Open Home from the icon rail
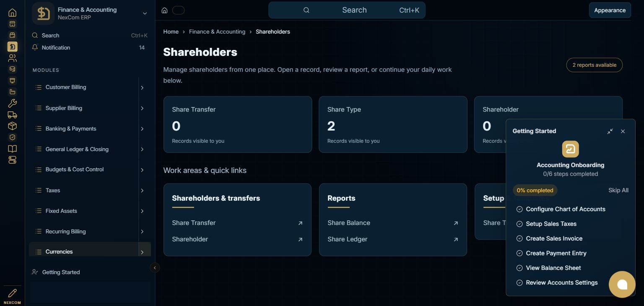The image size is (644, 306). point(13,13)
